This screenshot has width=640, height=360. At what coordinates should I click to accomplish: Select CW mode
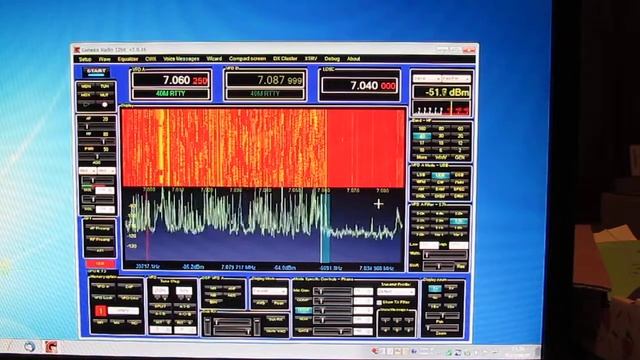[440, 182]
